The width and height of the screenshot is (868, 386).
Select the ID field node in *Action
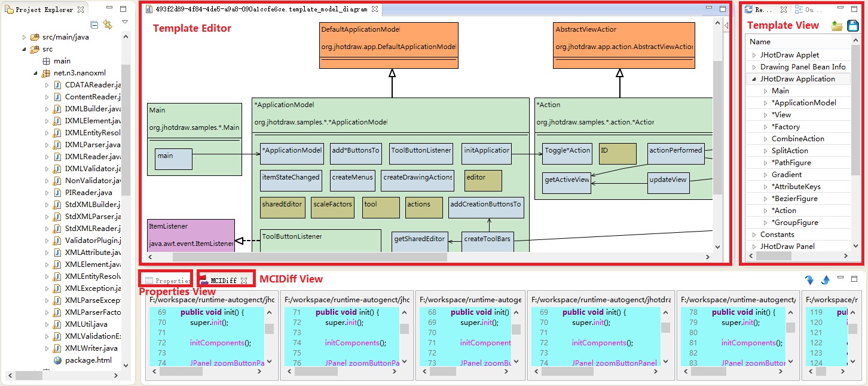[x=618, y=153]
